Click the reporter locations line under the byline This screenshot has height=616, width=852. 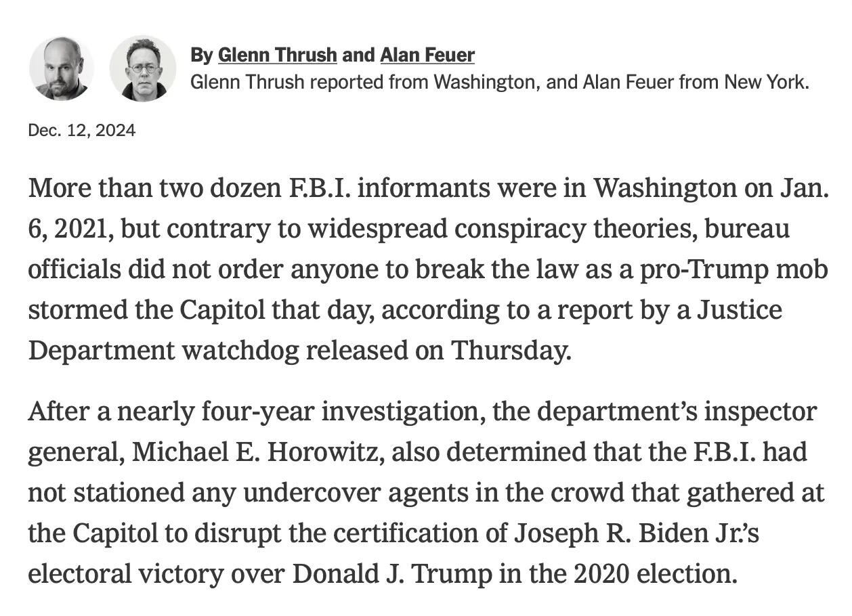tap(500, 83)
